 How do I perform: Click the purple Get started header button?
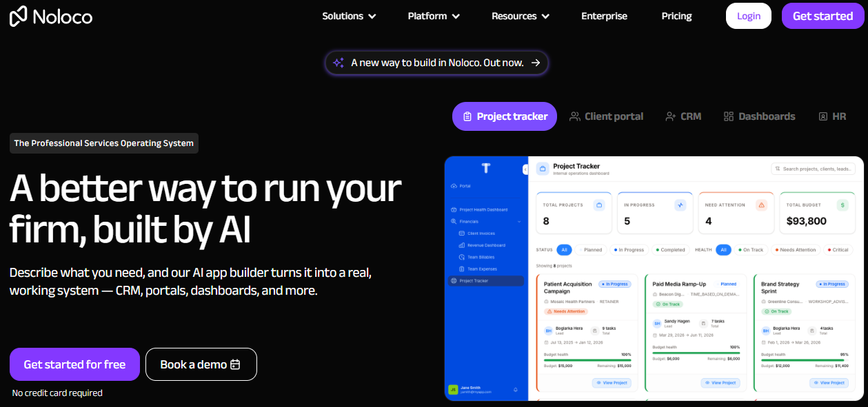[822, 16]
